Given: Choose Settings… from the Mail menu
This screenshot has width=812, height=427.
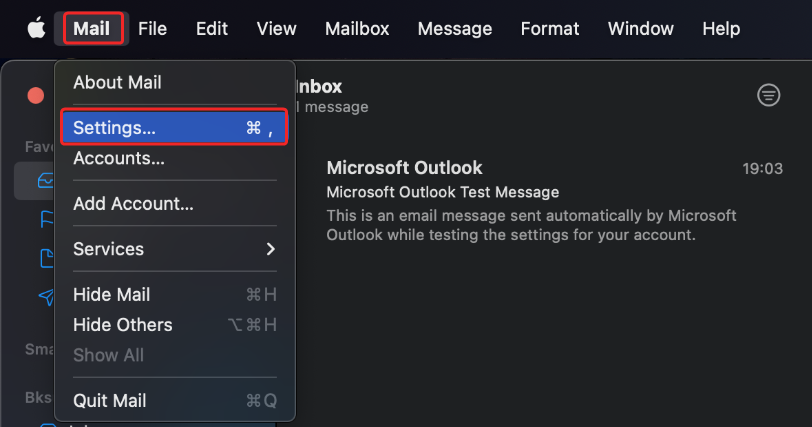Looking at the screenshot, I should tap(174, 127).
